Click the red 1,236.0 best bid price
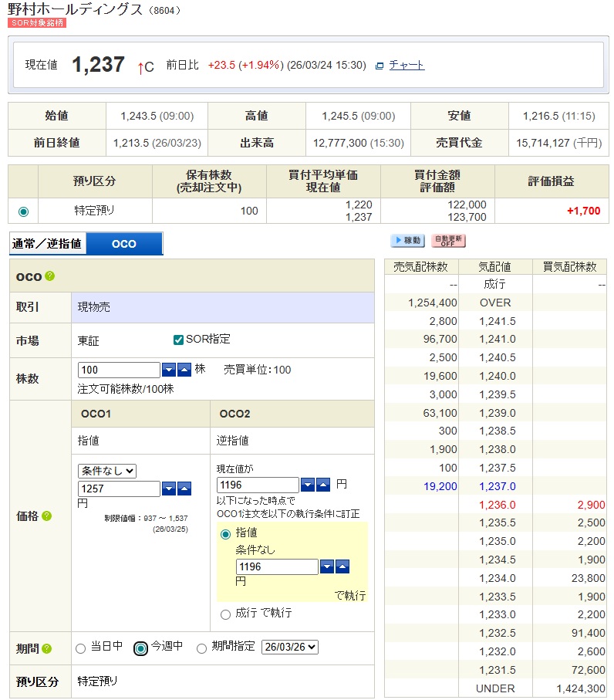This screenshot has width=614, height=700. (497, 505)
